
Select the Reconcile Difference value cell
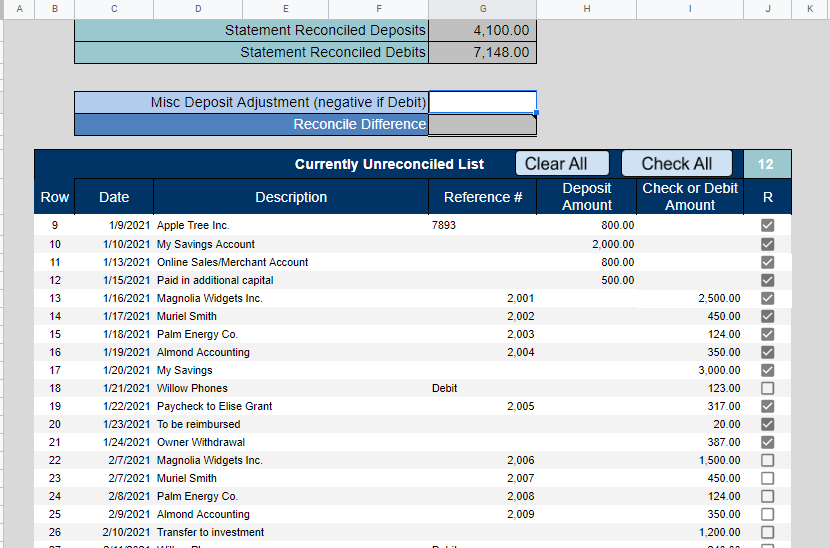(x=482, y=124)
